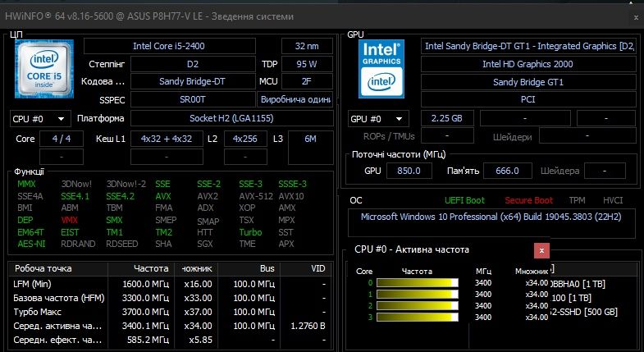The height and width of the screenshot is (352, 644).
Task: Click the SSSE-3 feature flag
Action: click(x=292, y=184)
